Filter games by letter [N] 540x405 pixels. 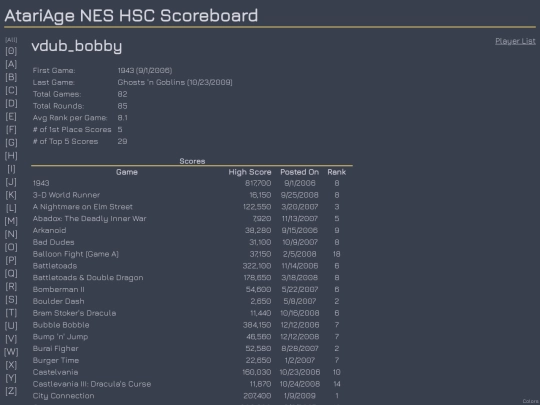[x=11, y=234]
